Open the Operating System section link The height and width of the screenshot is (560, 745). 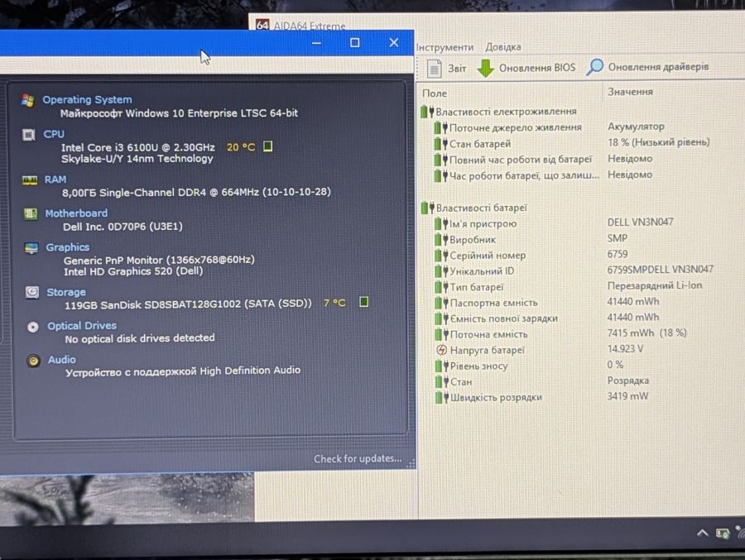coord(88,100)
